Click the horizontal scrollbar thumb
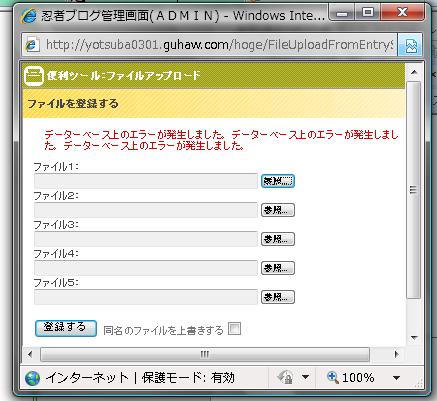This screenshot has width=437, height=401. point(205,354)
